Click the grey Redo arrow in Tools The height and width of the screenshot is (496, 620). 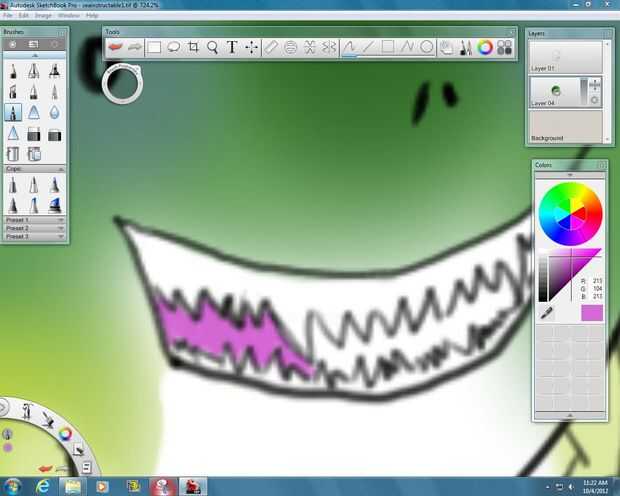coord(134,47)
